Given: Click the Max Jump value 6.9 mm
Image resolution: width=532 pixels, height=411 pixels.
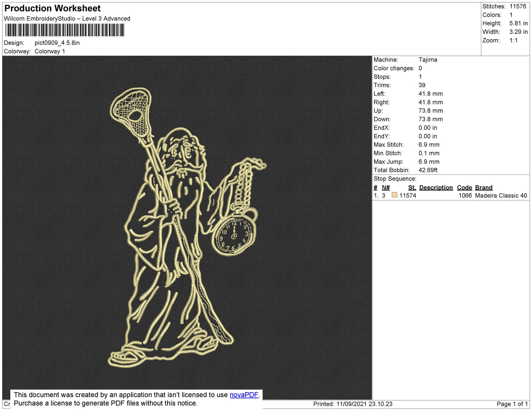Looking at the screenshot, I should pyautogui.click(x=429, y=162).
